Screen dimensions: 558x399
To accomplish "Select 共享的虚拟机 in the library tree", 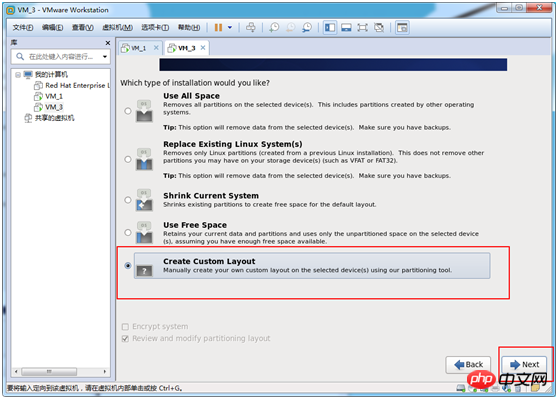I will (x=54, y=118).
